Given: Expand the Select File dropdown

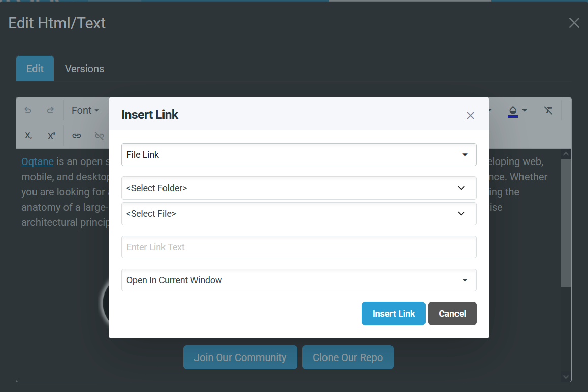Looking at the screenshot, I should click(x=299, y=214).
